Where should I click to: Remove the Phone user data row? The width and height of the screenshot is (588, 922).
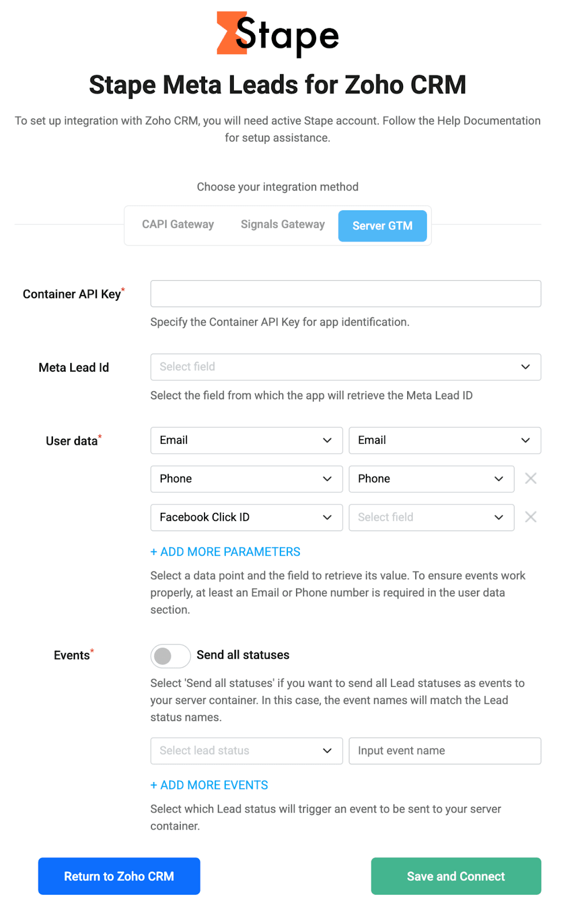pos(530,478)
